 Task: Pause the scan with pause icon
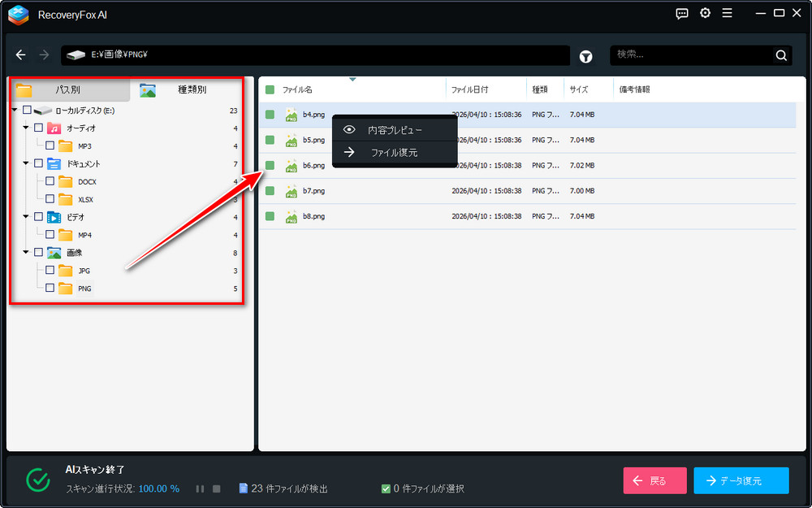click(x=200, y=488)
